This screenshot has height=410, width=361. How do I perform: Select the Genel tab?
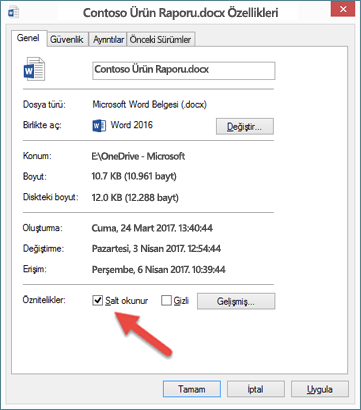click(28, 38)
